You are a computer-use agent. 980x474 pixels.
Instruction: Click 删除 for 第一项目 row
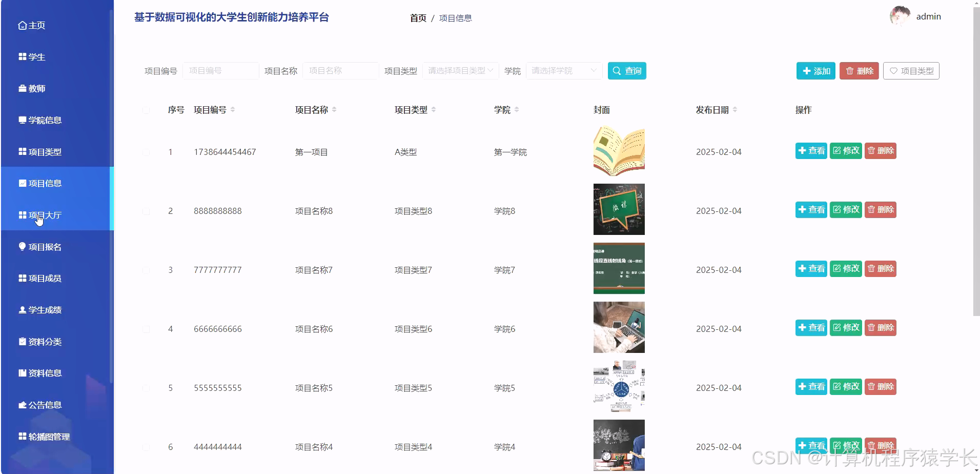pyautogui.click(x=881, y=151)
